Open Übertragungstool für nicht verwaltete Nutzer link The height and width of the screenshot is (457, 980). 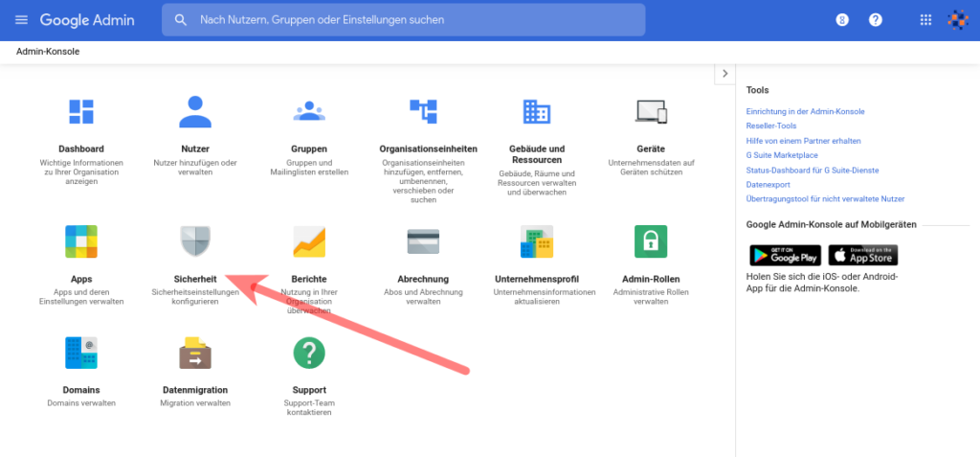pyautogui.click(x=826, y=199)
